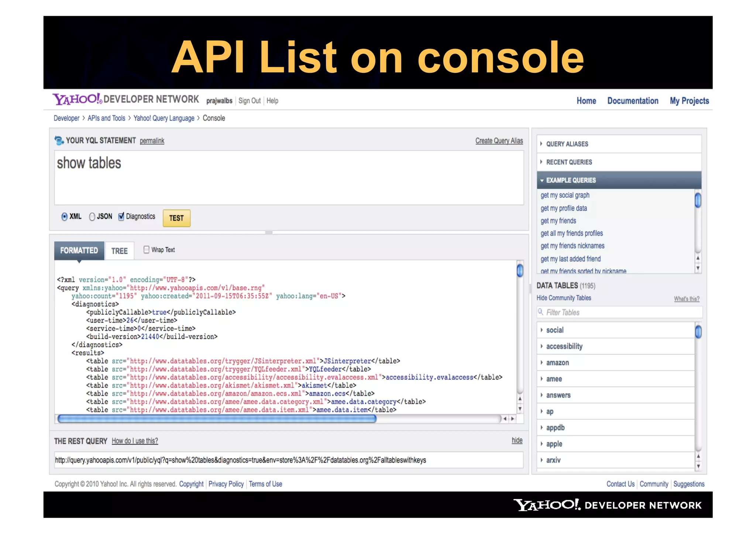
Task: Enable the Wrap Text checkbox
Action: (x=147, y=249)
